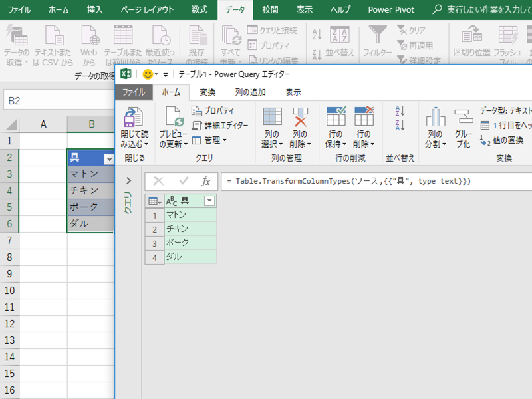Expand the Queries (クエリ) pane chevron
532x399 pixels.
click(x=128, y=181)
